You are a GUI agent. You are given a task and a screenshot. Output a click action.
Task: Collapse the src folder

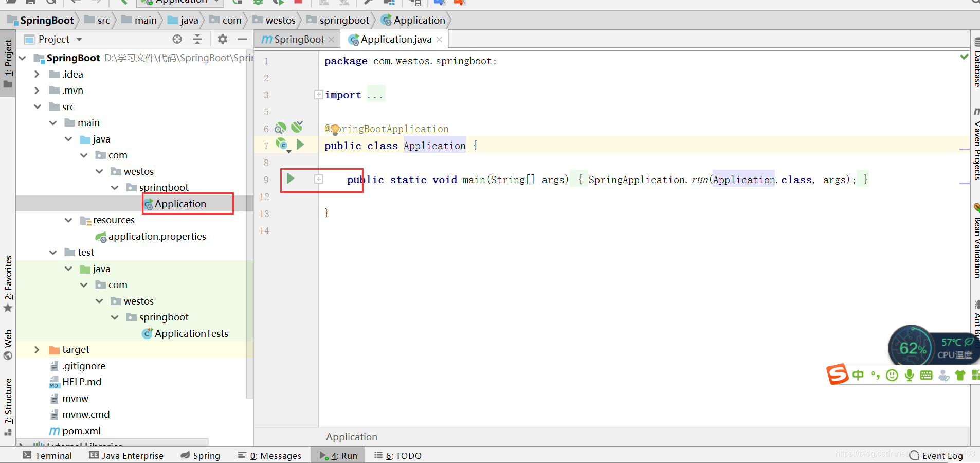click(x=38, y=106)
